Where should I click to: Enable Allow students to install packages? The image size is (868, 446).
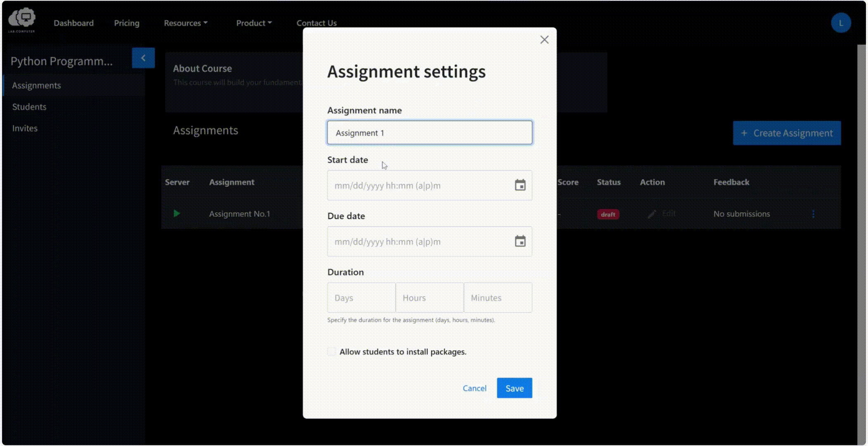(332, 351)
